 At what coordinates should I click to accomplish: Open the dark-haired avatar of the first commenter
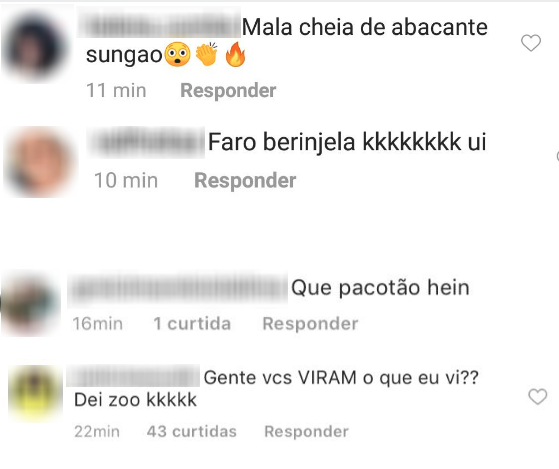click(x=35, y=45)
